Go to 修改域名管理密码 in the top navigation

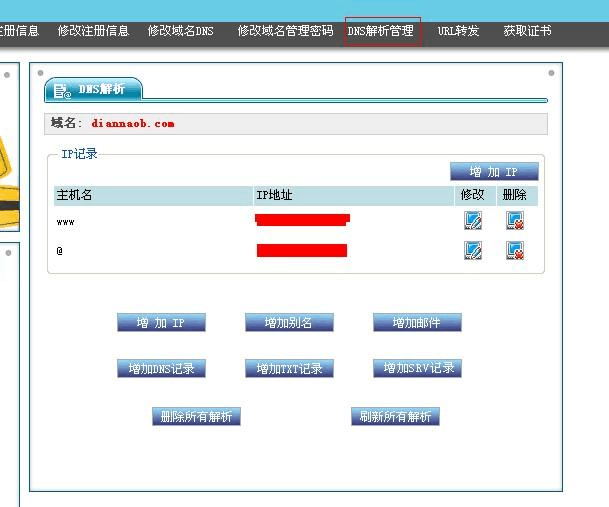click(285, 31)
